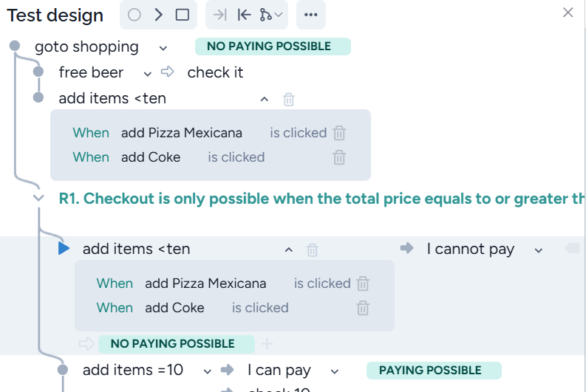This screenshot has width=586, height=392.
Task: Click the record circle icon in toolbar
Action: (x=134, y=15)
